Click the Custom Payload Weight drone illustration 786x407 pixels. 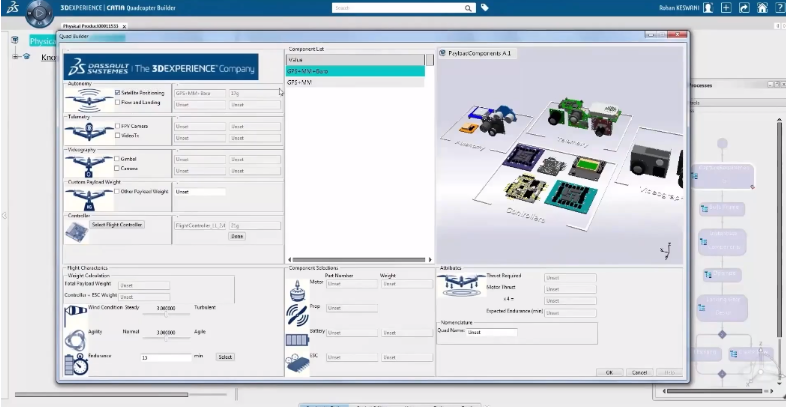(x=89, y=198)
